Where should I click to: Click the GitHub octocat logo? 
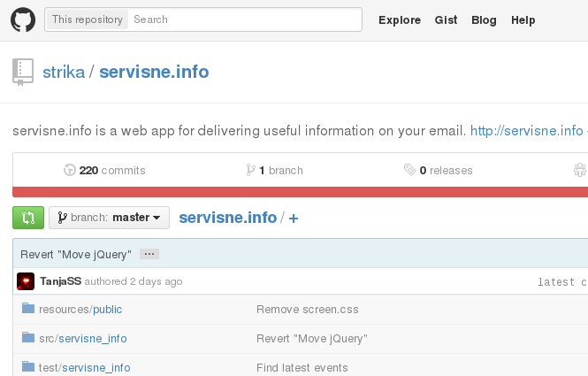[x=23, y=19]
